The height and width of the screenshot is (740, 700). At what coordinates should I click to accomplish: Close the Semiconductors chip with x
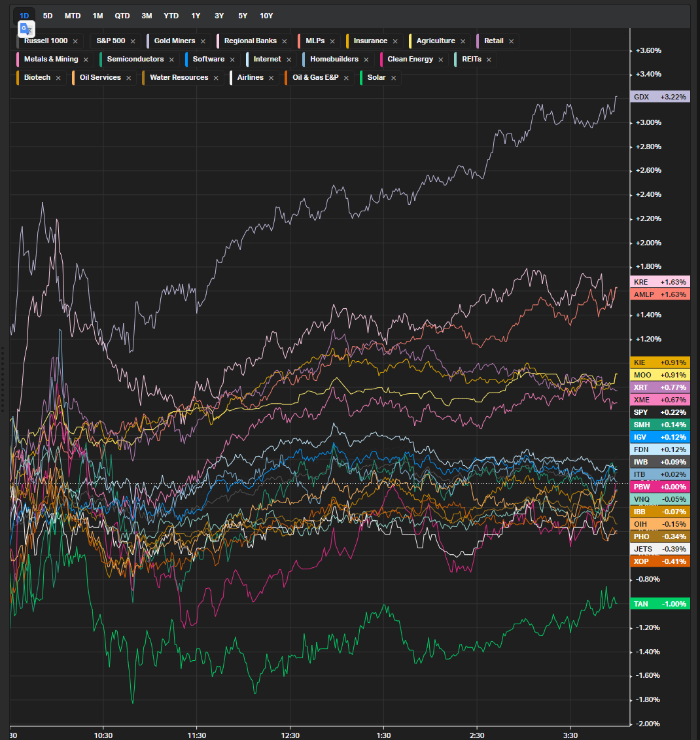[171, 60]
